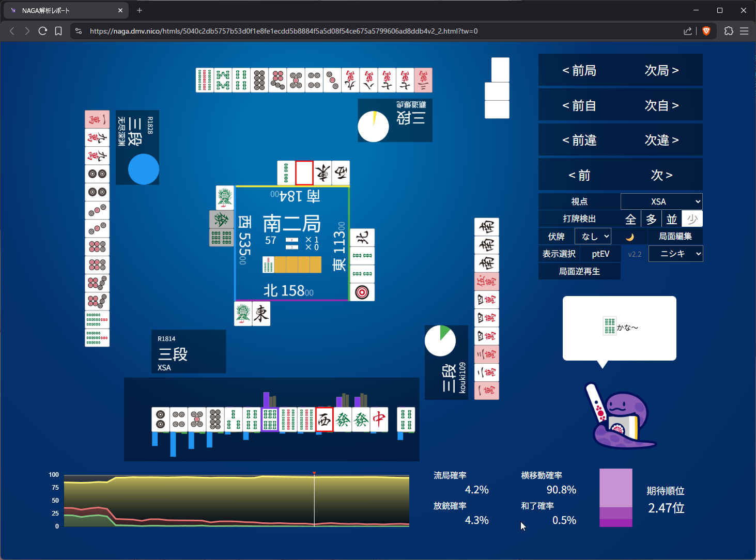Viewport: 756px width, 560px height.
Task: Click the NAGA snake mascot character
Action: point(620,416)
